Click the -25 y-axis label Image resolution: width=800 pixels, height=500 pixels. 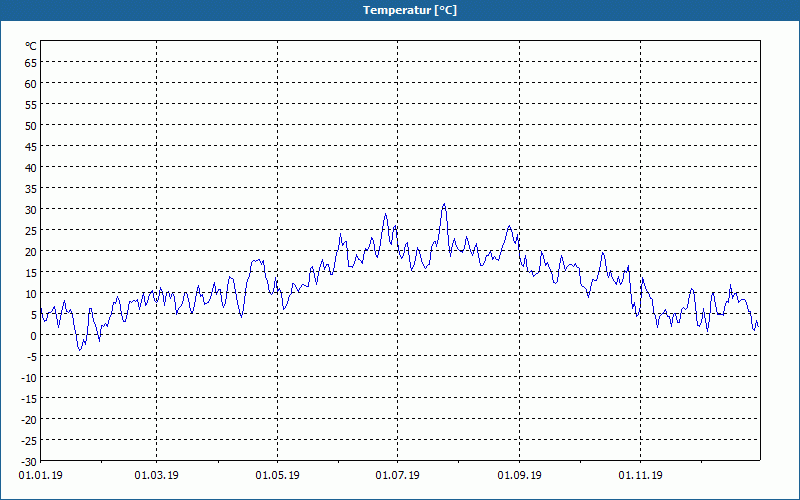tap(29, 440)
